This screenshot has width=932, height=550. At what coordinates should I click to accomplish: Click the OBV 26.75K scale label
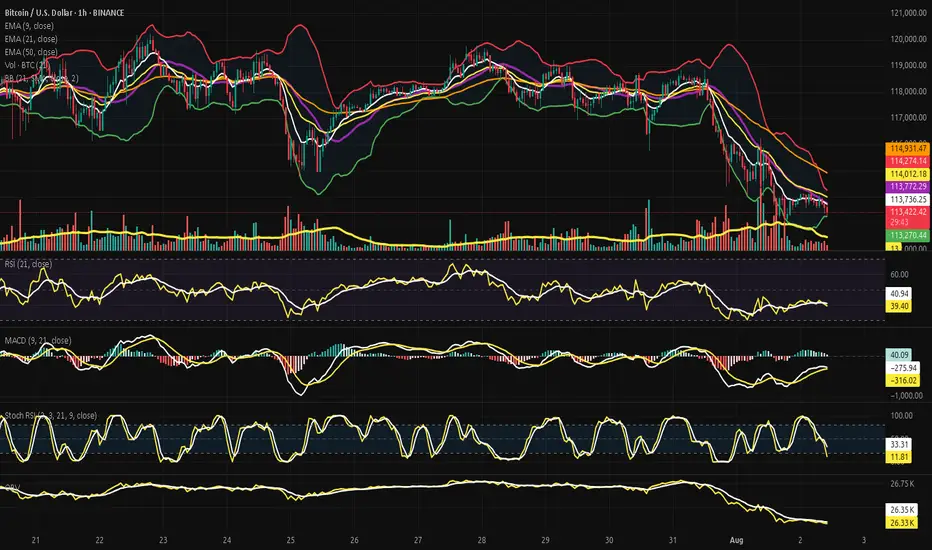point(902,483)
